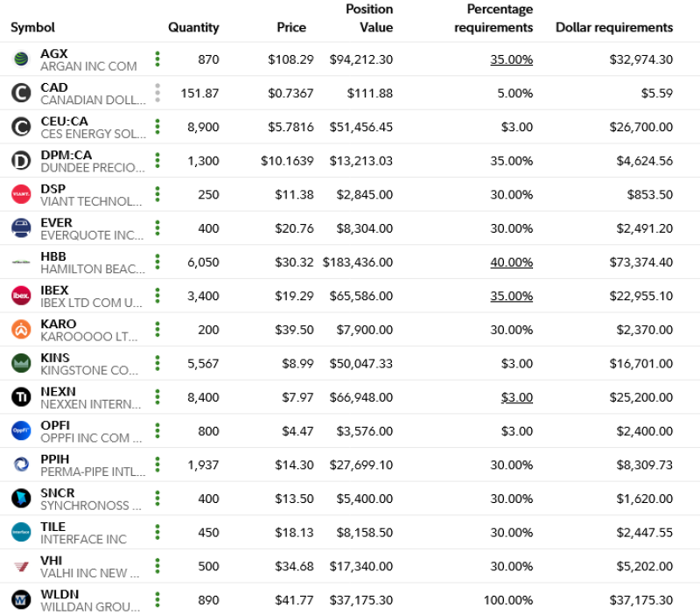Image resolution: width=700 pixels, height=615 pixels.
Task: Click the Willdan Group logo icon
Action: pyautogui.click(x=22, y=600)
